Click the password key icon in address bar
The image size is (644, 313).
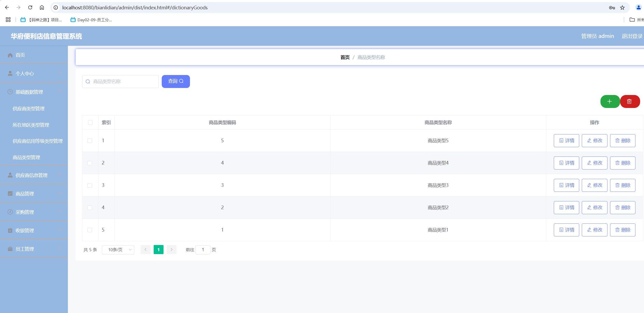pyautogui.click(x=612, y=8)
